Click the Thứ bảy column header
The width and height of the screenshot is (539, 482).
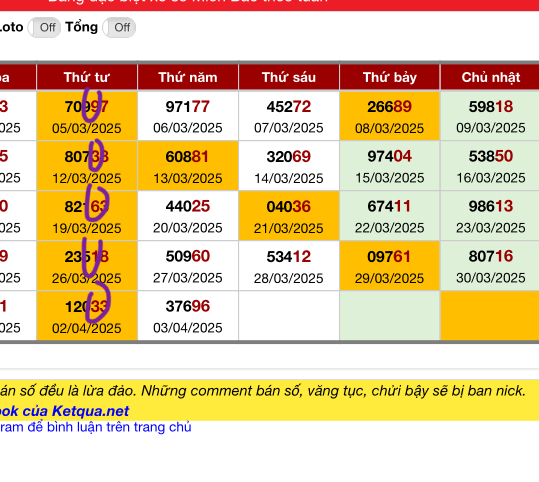tap(390, 77)
